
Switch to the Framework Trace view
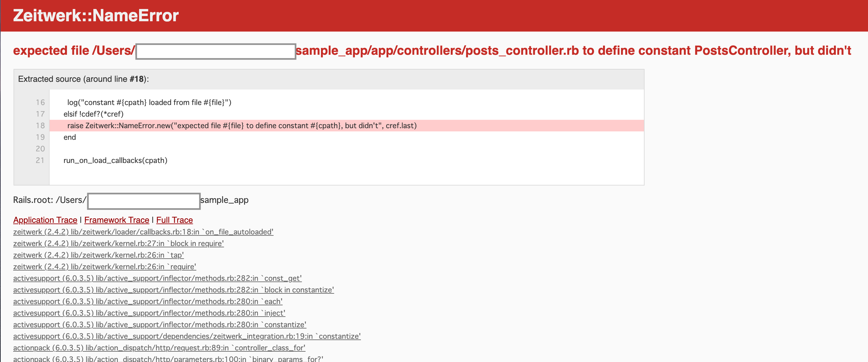tap(117, 220)
